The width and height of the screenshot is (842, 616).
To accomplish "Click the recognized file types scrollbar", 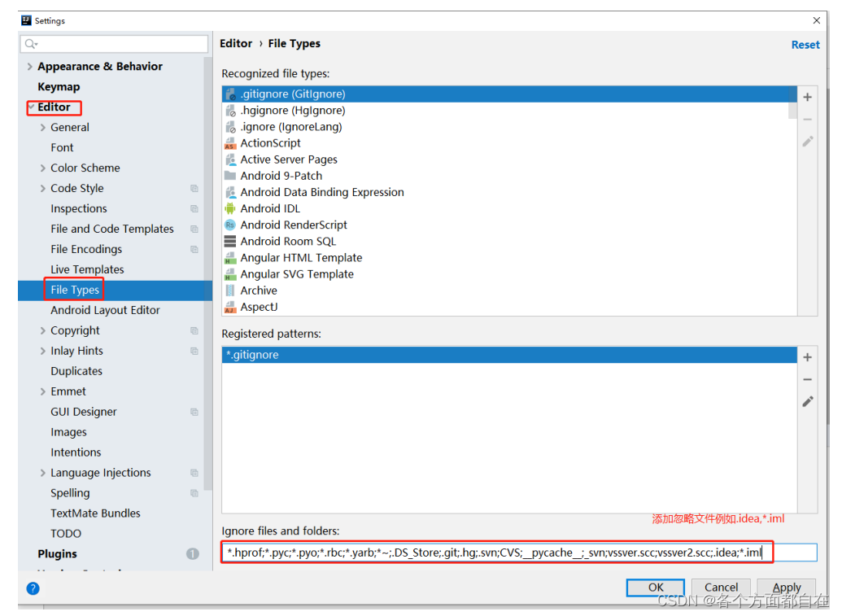I will pos(792,110).
